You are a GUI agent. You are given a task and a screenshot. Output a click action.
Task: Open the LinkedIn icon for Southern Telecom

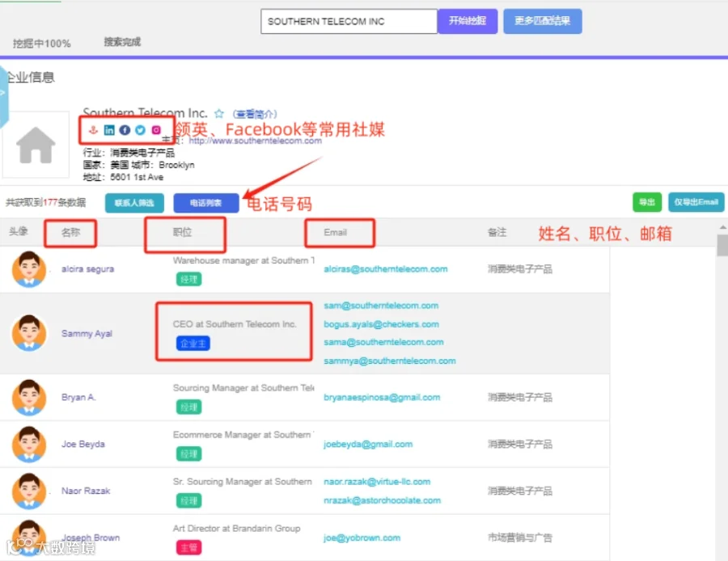coord(109,130)
